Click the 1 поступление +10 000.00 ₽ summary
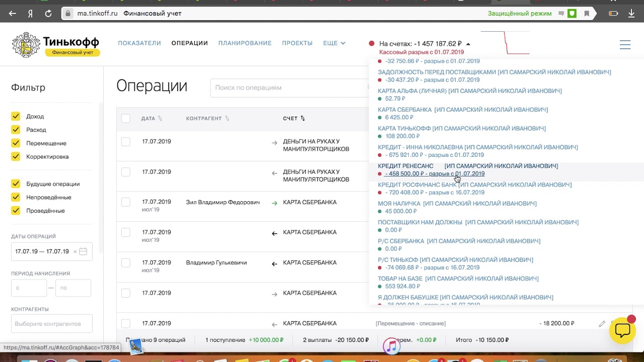 (x=244, y=340)
